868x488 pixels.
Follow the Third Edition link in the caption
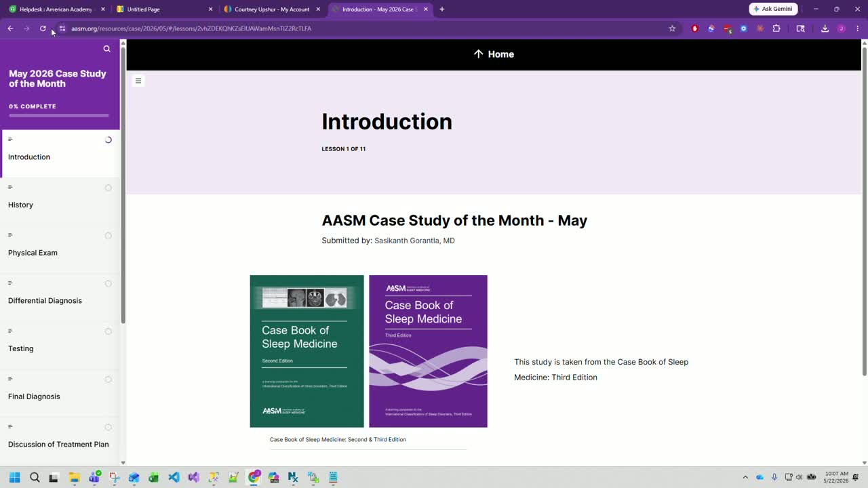pyautogui.click(x=390, y=440)
